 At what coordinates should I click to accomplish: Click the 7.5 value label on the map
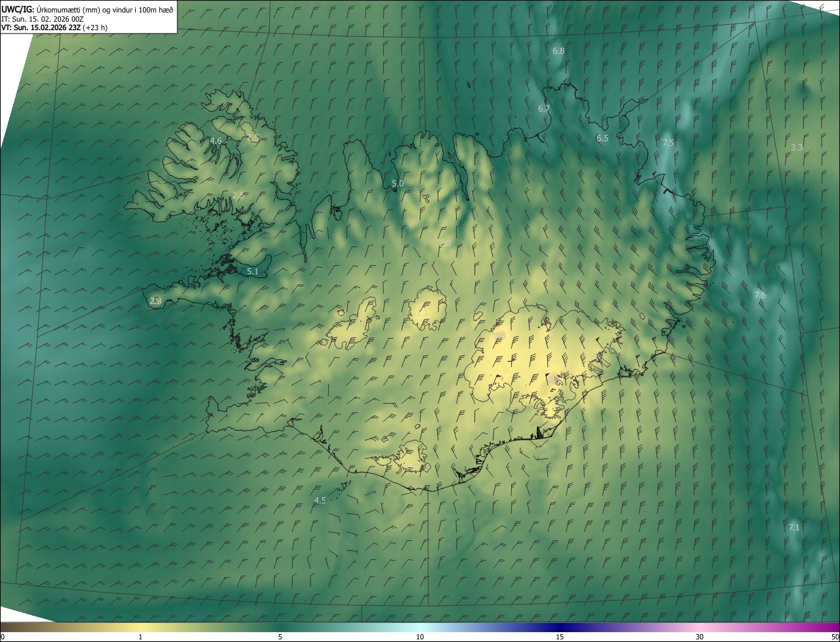click(668, 142)
